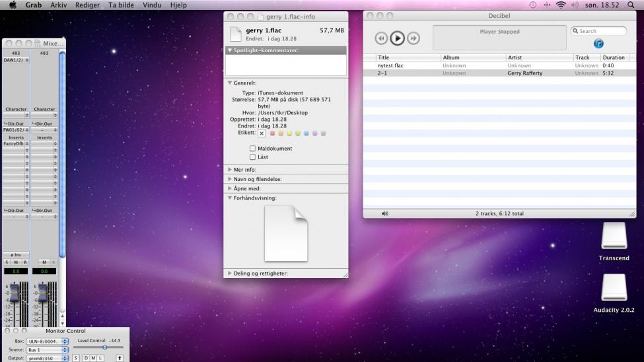Open the Output dropdown prem8/350
Viewport: 644px width, 362px height.
48,358
